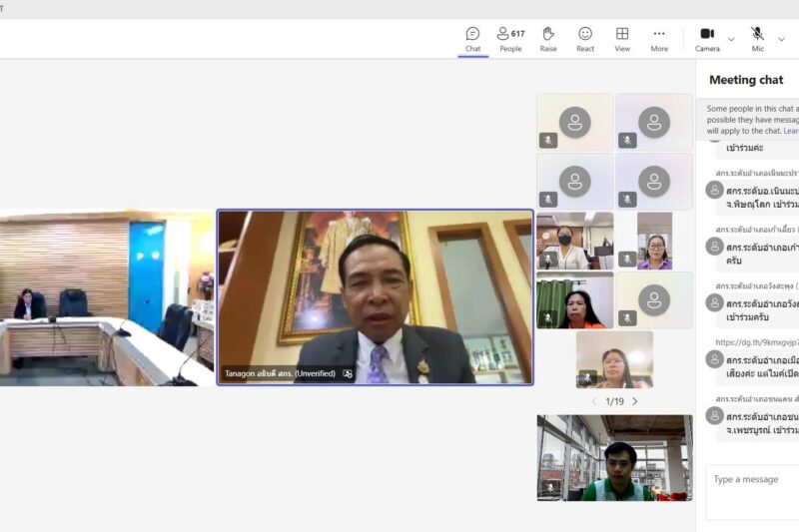Click the muted mic icon on the purple-shirt woman's tile
799x532 pixels.
point(627,259)
